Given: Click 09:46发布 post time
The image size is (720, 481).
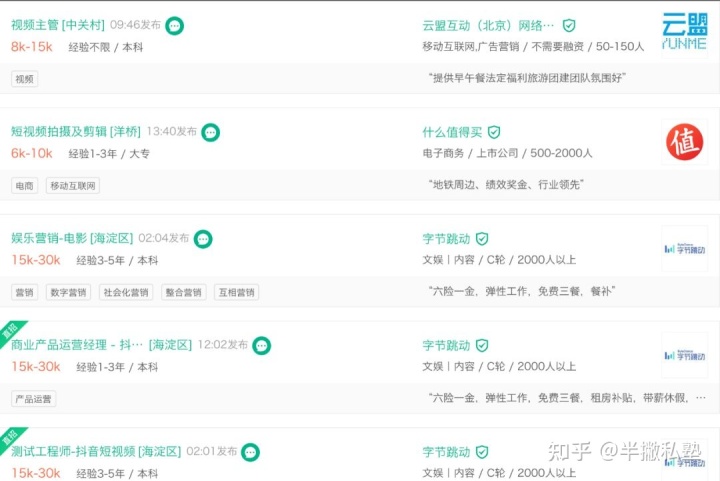Looking at the screenshot, I should pyautogui.click(x=135, y=25).
